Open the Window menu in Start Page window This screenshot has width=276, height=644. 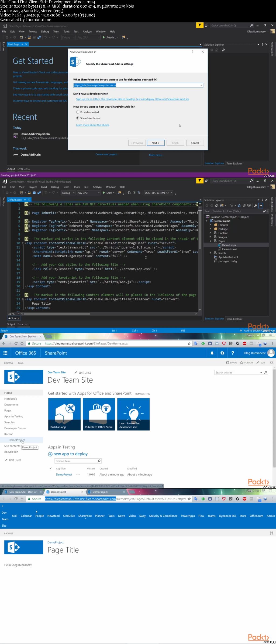(101, 32)
